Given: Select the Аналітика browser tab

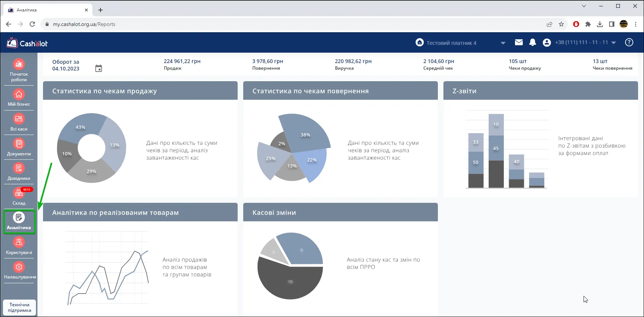Looking at the screenshot, I should point(47,10).
